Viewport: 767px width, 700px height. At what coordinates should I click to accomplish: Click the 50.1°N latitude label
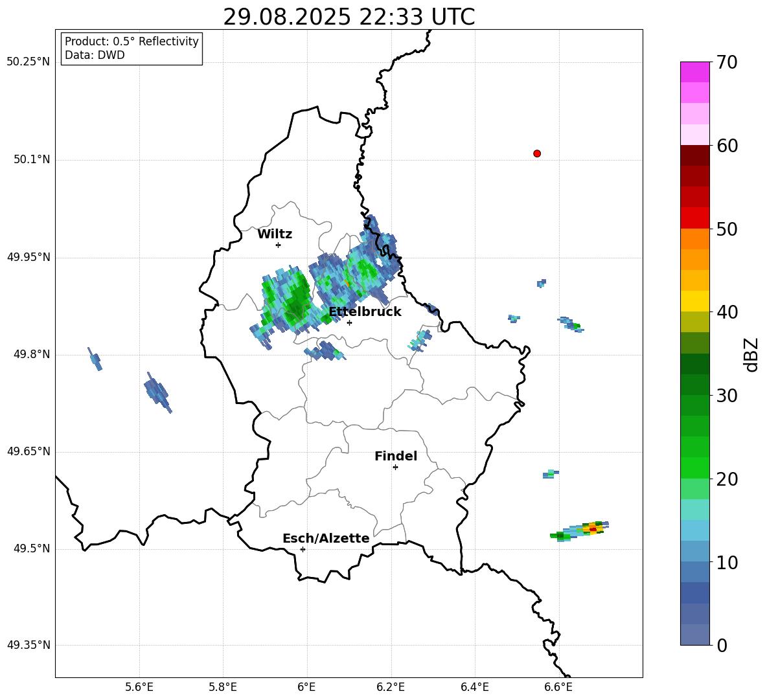[x=32, y=160]
